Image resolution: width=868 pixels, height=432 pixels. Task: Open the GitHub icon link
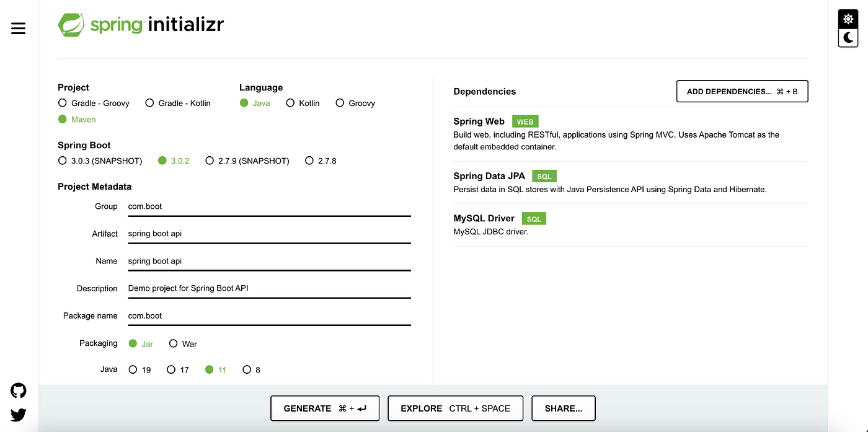click(x=19, y=390)
